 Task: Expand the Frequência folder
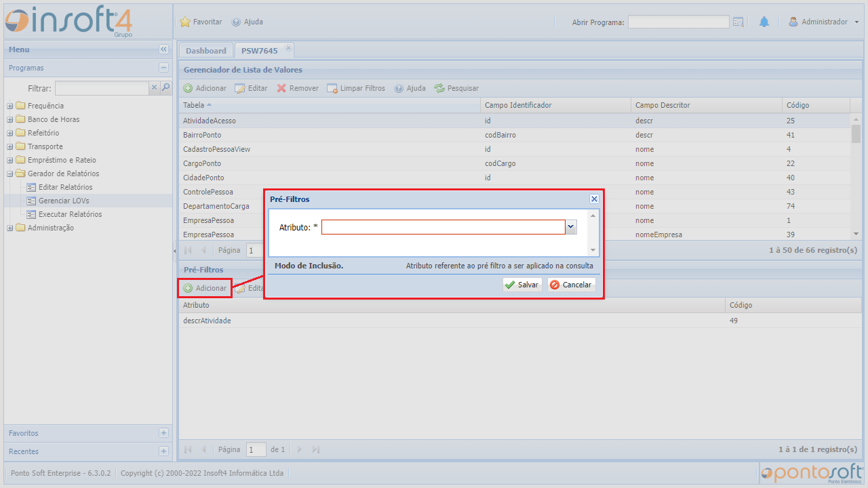[10, 106]
